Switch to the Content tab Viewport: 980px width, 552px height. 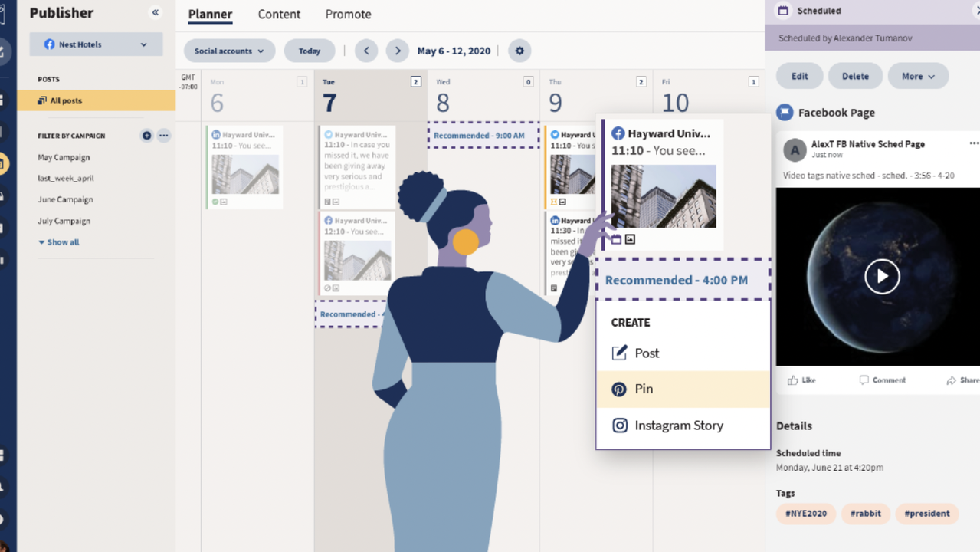(x=279, y=15)
